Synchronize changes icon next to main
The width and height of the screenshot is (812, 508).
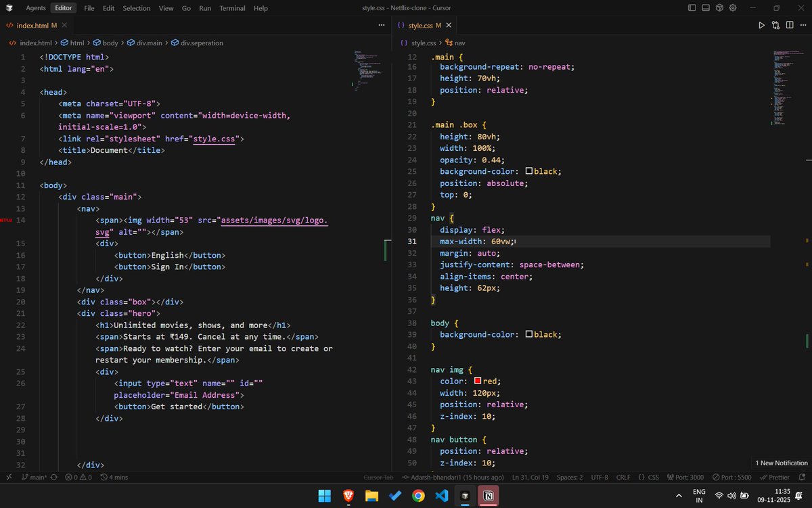tap(53, 477)
